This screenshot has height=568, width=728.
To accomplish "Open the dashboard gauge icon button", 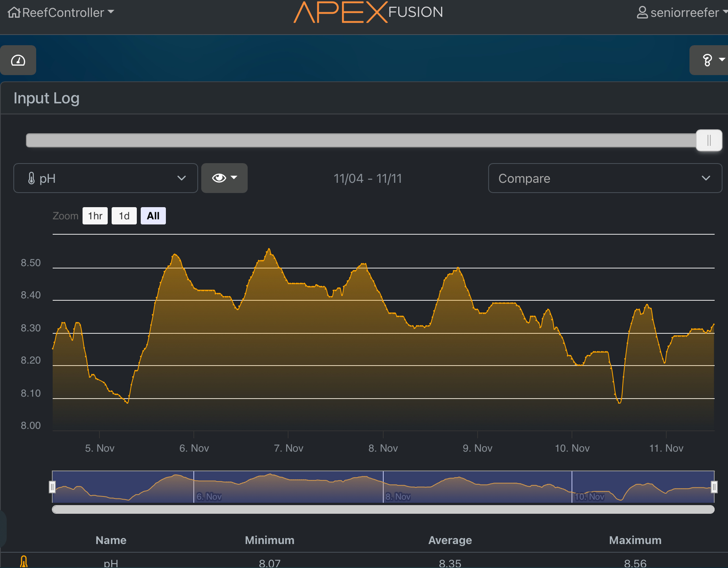I will pyautogui.click(x=18, y=60).
